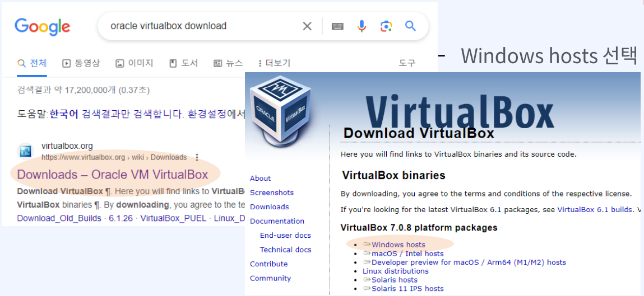This screenshot has height=296, width=644.
Task: Click the Download VirtualBox heading
Action: coord(419,133)
